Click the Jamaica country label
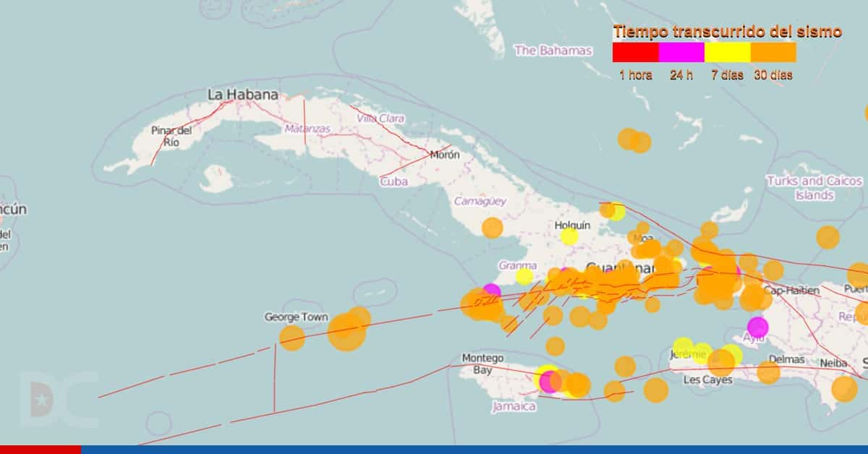 [514, 407]
